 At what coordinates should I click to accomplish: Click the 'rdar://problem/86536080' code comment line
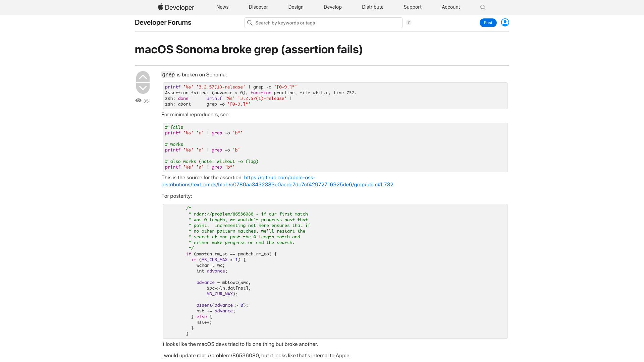pos(248,214)
